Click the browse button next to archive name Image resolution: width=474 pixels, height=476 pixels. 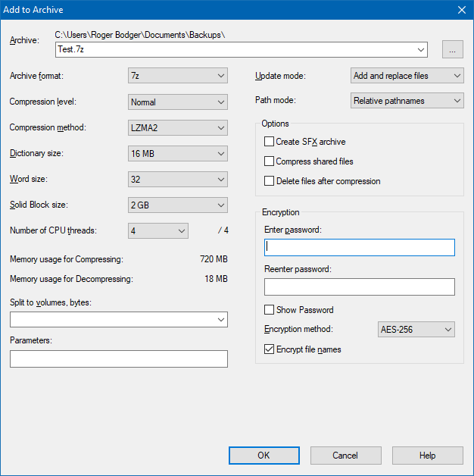pyautogui.click(x=453, y=50)
